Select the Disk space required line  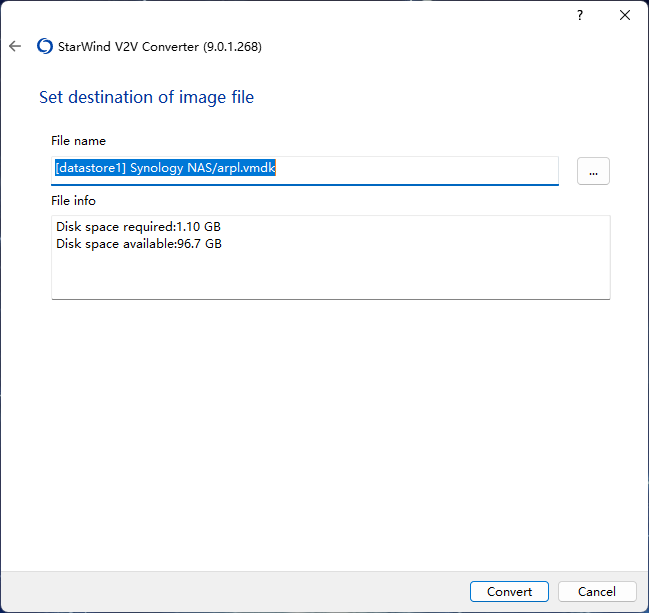click(x=138, y=227)
